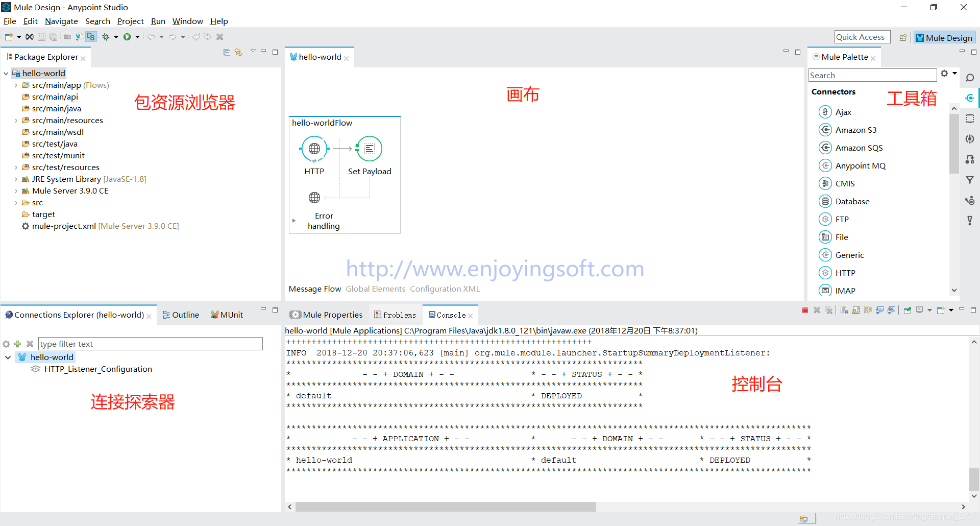Select HTTP_Listener_Configuration in Connections Explorer

(x=92, y=369)
